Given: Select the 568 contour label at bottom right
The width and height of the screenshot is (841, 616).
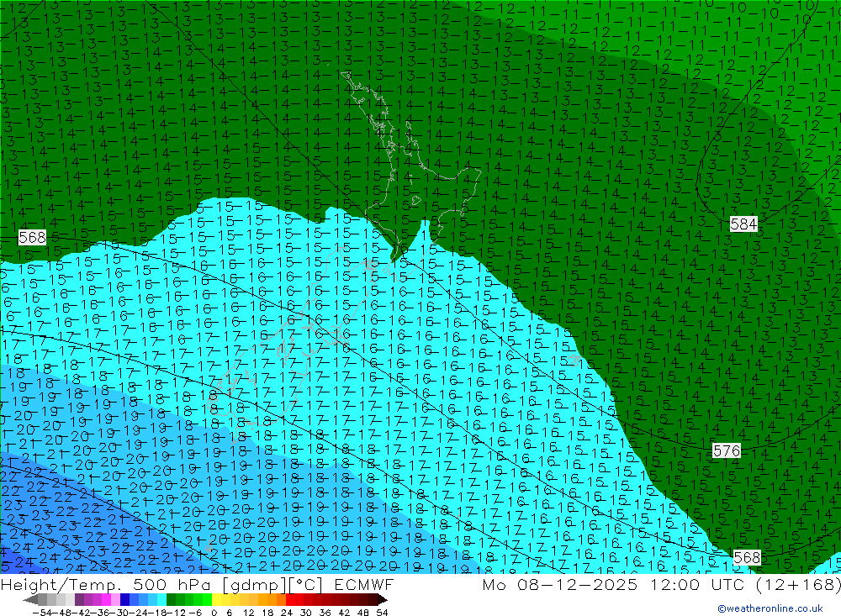Looking at the screenshot, I should click(747, 557).
